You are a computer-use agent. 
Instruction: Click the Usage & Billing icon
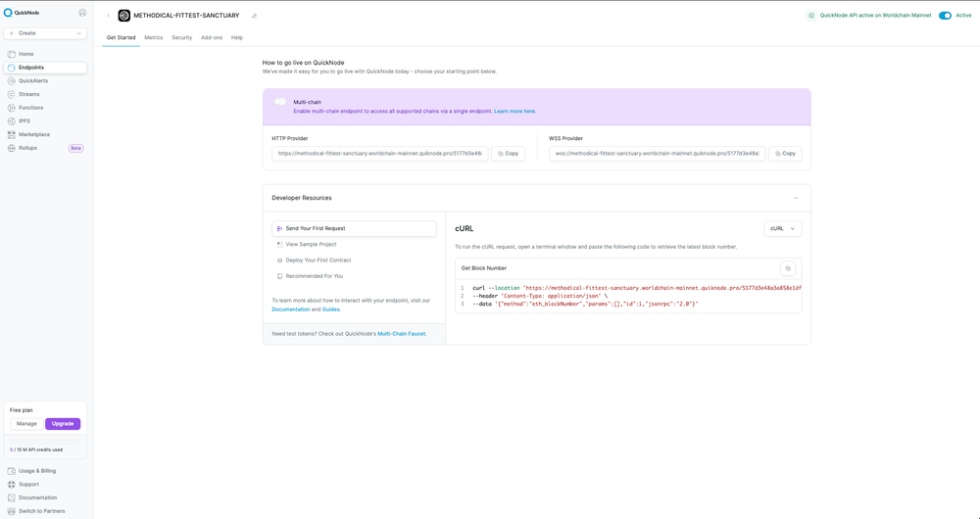[x=11, y=471]
